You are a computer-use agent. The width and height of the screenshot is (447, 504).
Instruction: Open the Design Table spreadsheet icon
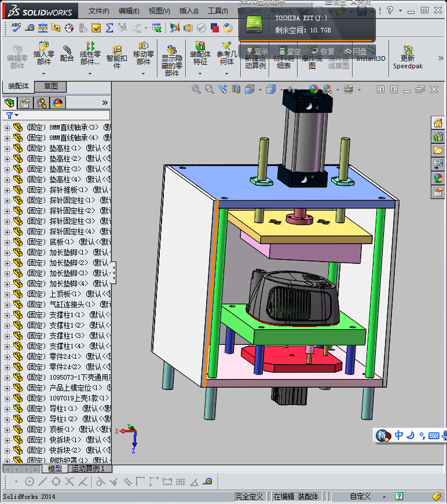[x=156, y=28]
